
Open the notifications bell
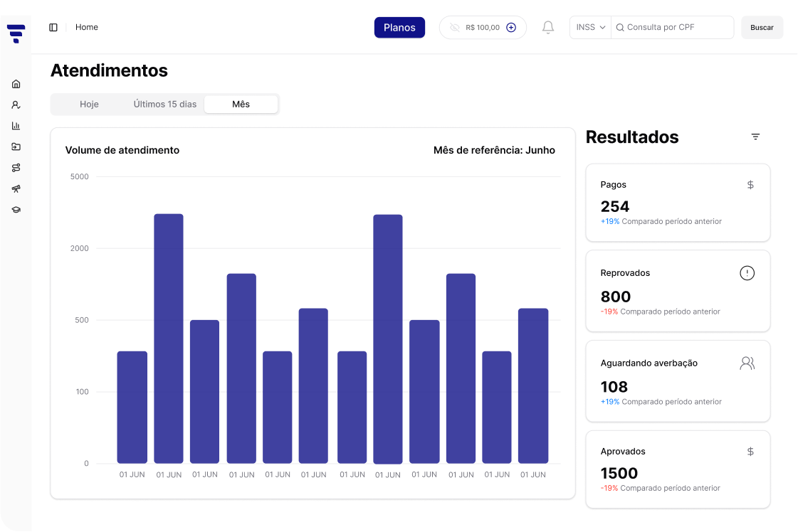547,28
